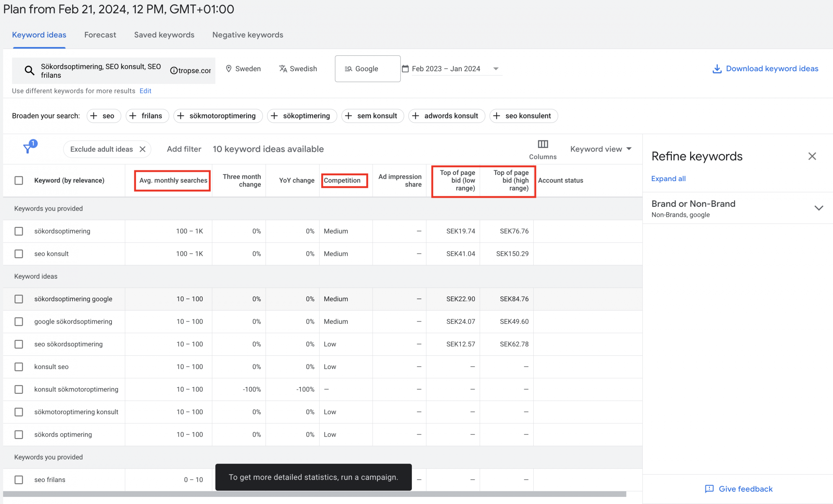Click the download arrow icon
833x504 pixels.
point(717,69)
